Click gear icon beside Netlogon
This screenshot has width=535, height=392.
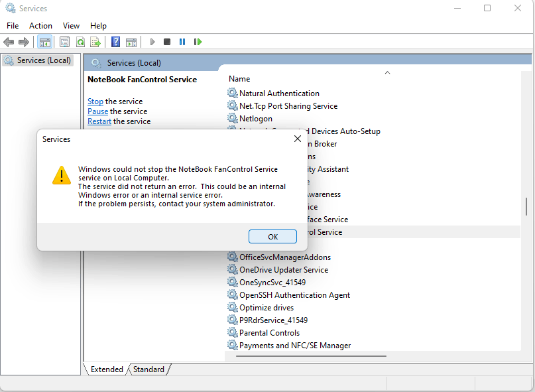tap(232, 118)
